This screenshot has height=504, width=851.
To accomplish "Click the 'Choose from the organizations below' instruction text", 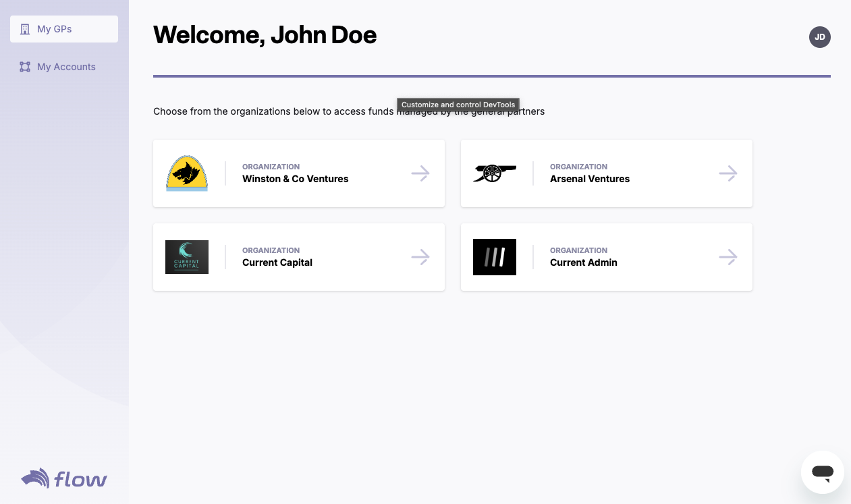I will click(x=349, y=111).
